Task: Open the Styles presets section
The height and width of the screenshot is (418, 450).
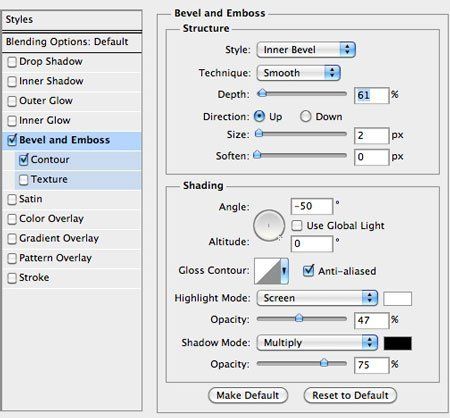Action: (72, 20)
